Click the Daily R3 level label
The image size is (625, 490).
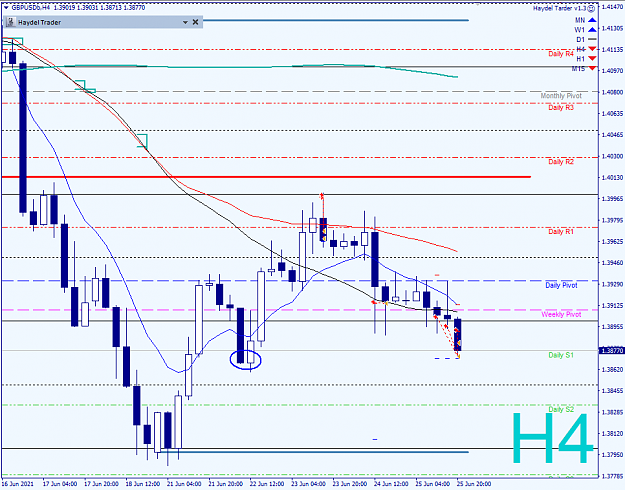pyautogui.click(x=561, y=108)
